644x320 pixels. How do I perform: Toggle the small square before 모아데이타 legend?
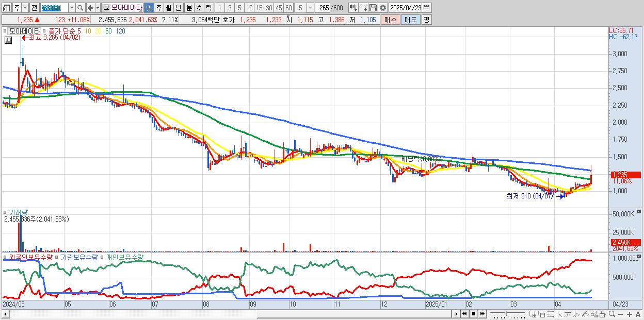pos(6,31)
